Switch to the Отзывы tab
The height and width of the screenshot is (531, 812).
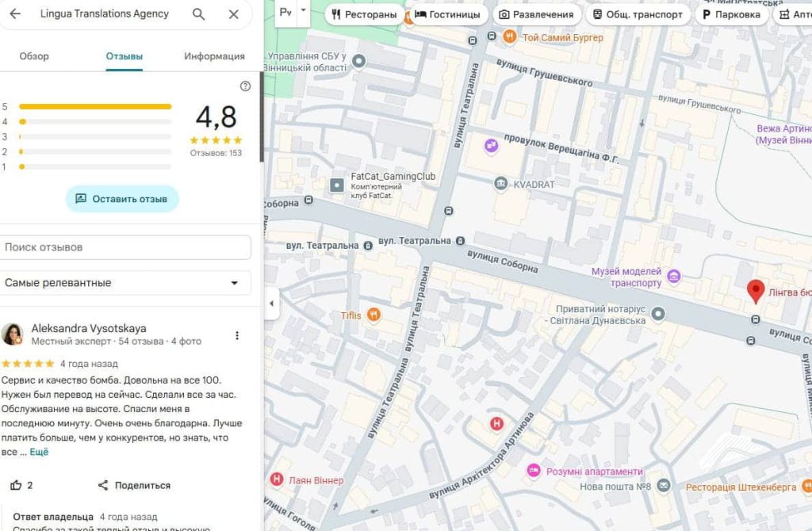(x=124, y=56)
